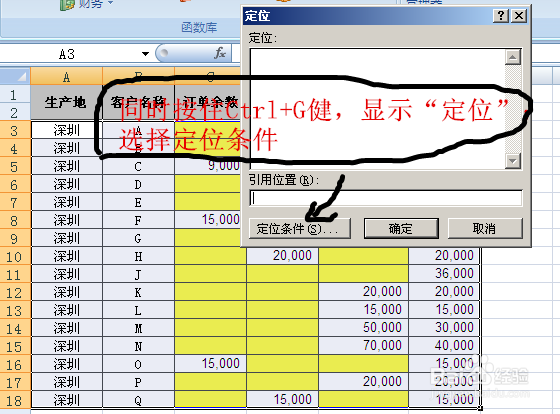Click the 生产地 header cell
This screenshot has height=414, width=560.
click(66, 103)
